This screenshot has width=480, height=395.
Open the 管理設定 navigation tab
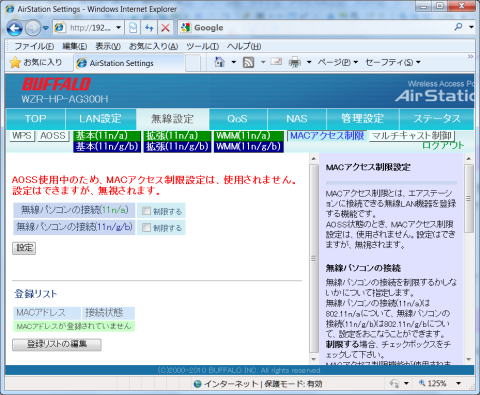point(362,119)
